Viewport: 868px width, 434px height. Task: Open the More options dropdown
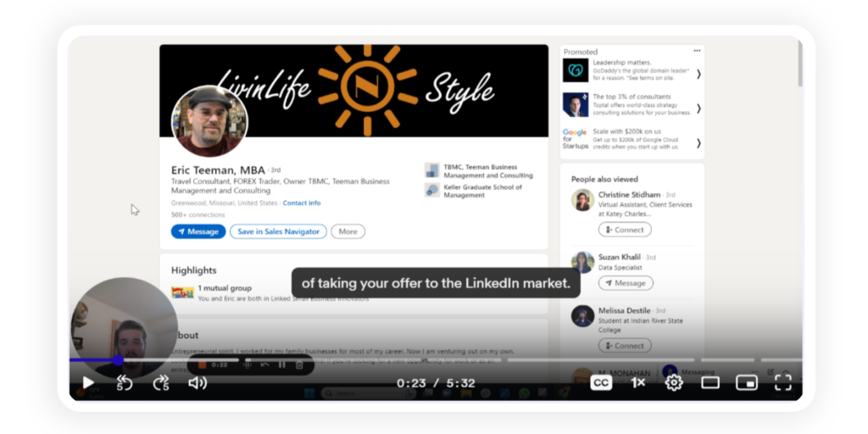click(348, 231)
